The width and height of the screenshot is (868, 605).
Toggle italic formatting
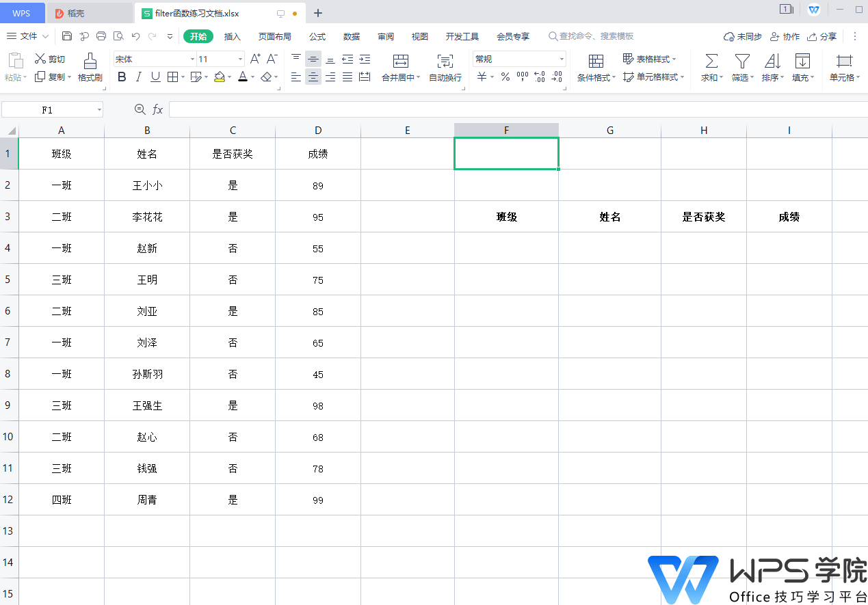click(x=139, y=77)
